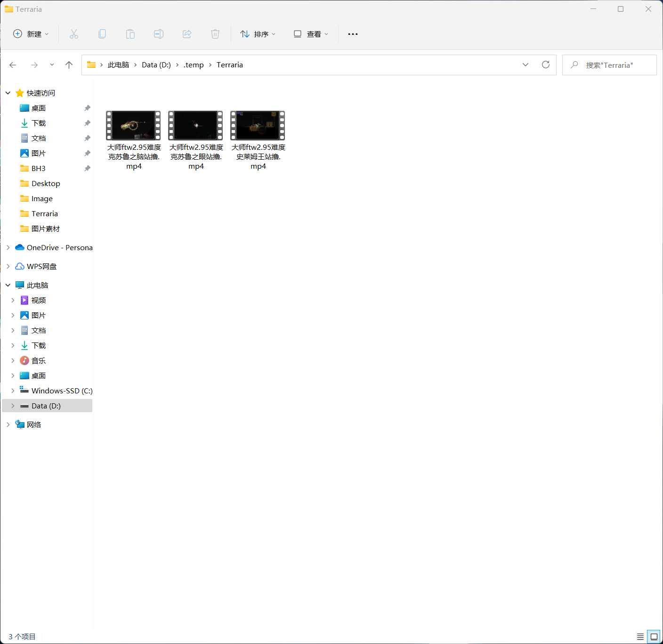Click the 搜索"Terraria" search box
Screen dimensions: 663x644
609,65
